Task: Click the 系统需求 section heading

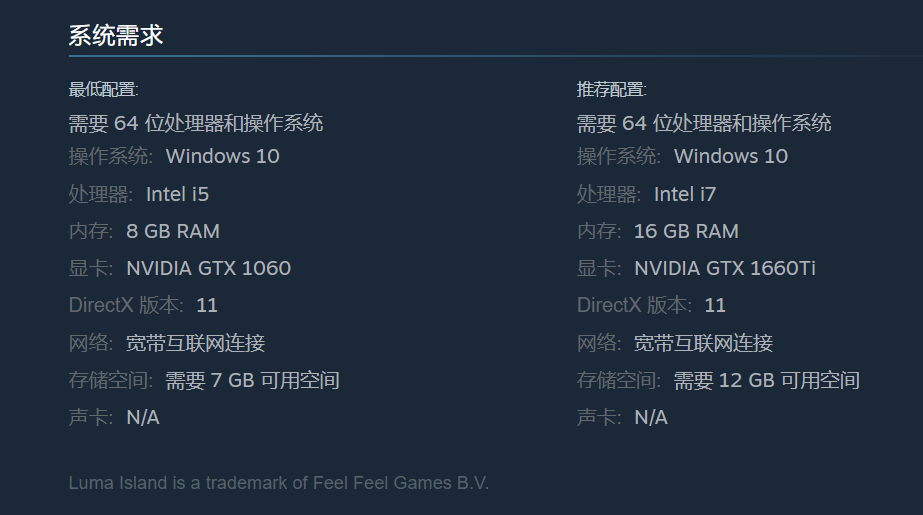Action: tap(115, 35)
